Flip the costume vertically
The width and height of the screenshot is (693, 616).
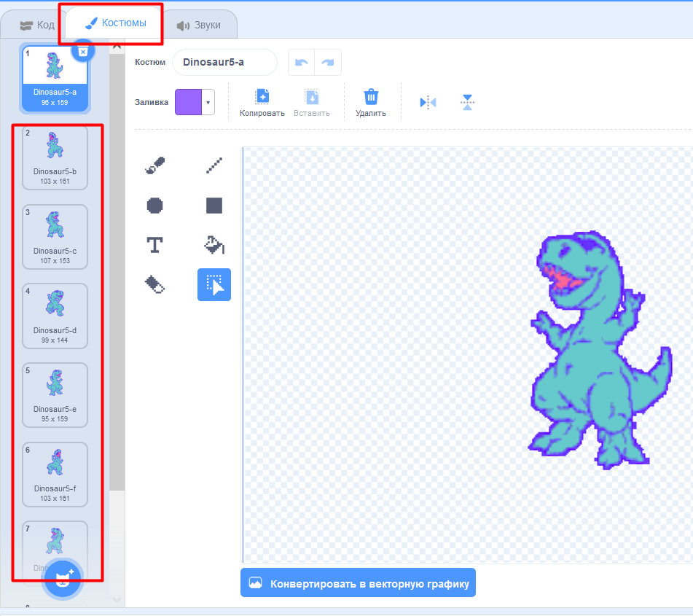467,102
